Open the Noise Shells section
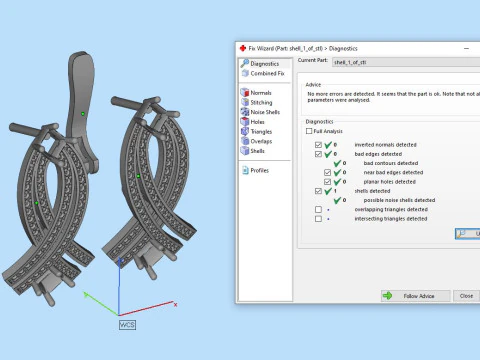Screen dimensions: 480x360 (265, 112)
